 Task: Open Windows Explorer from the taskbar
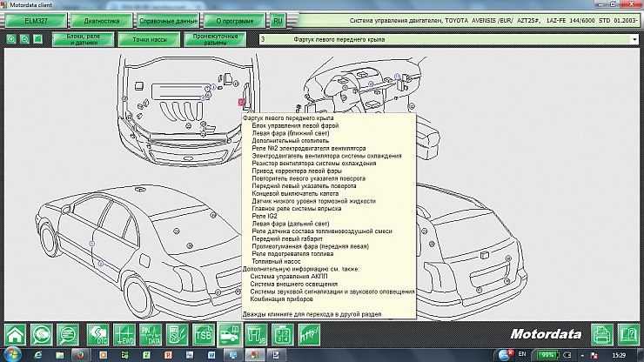[x=60, y=355]
